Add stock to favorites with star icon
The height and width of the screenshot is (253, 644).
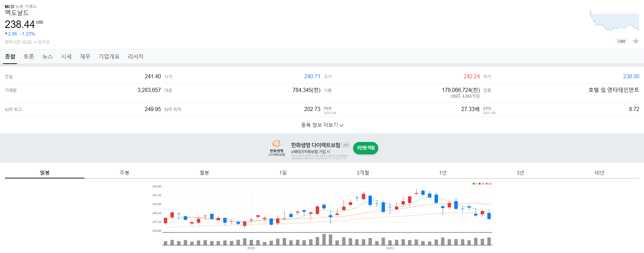click(635, 41)
